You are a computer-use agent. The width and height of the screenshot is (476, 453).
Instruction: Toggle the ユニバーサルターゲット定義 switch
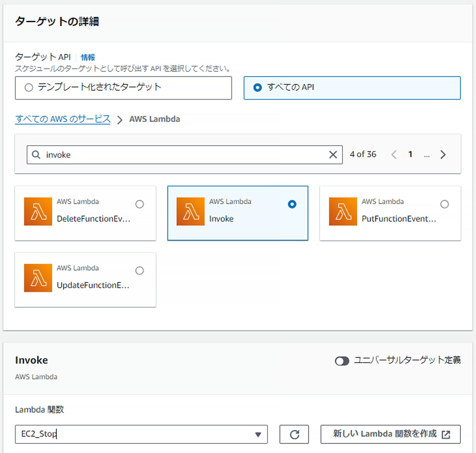tap(342, 361)
